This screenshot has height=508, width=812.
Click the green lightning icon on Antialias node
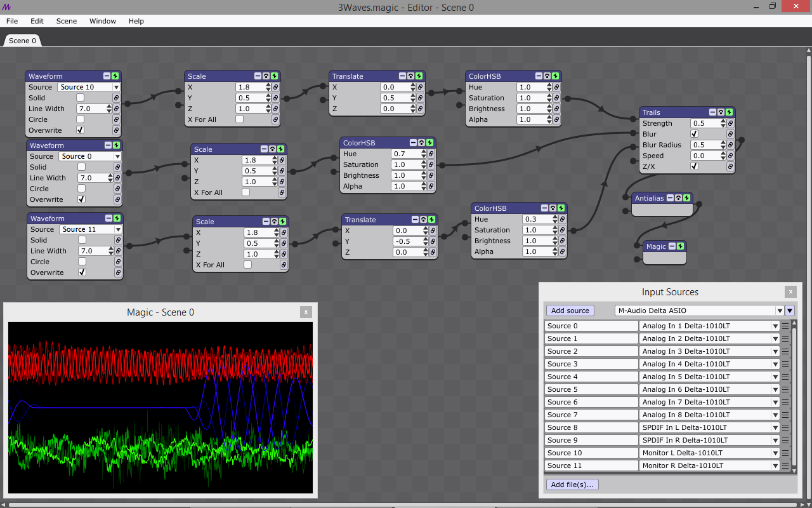[686, 198]
